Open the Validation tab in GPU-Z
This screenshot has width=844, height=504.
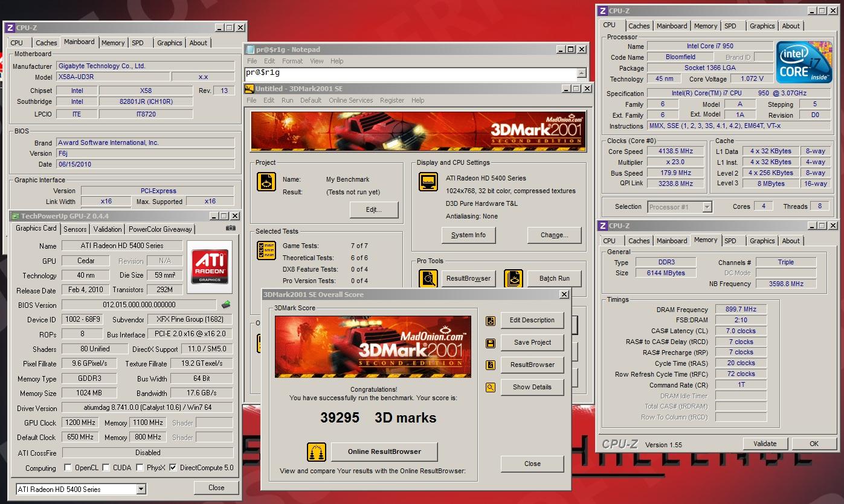pos(108,229)
